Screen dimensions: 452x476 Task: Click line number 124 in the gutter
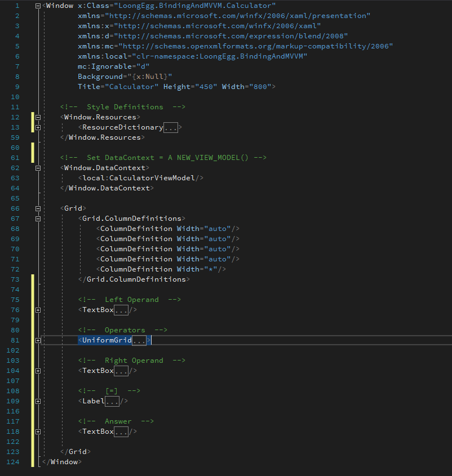click(x=12, y=462)
